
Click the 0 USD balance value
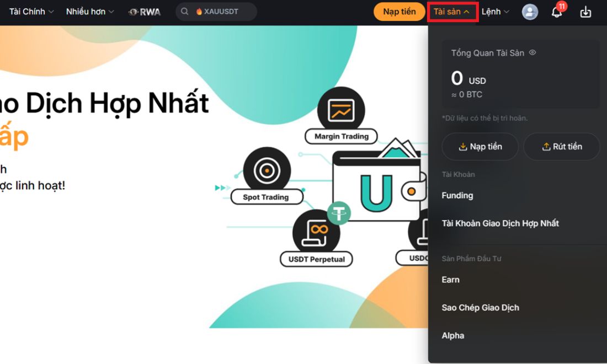coord(468,78)
